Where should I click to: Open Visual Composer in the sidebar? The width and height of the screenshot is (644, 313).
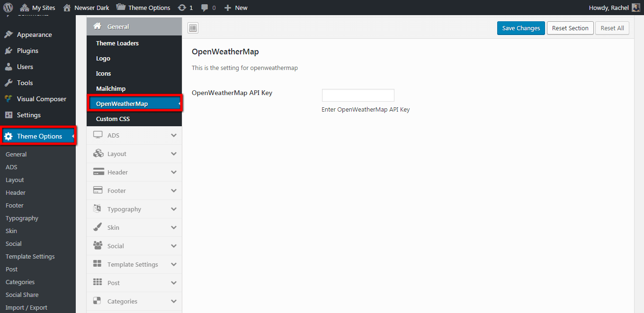click(41, 99)
